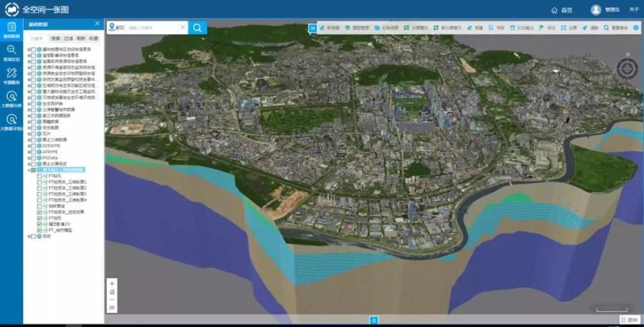Open the 图例 legend button

point(630,320)
